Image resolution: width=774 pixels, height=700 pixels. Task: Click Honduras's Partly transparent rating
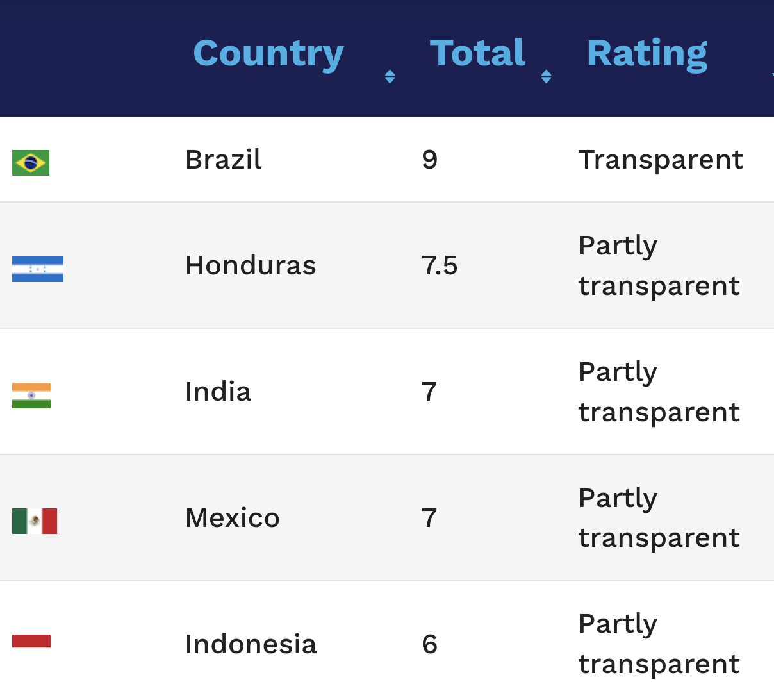(659, 265)
